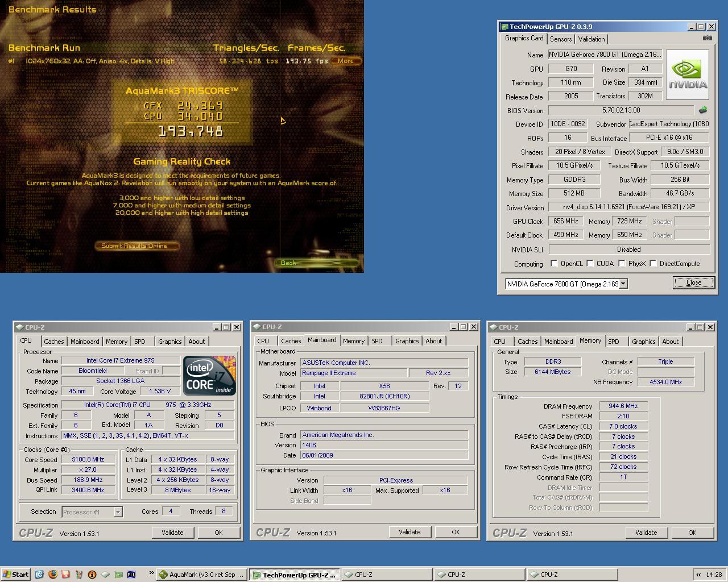Click the PLL quick launch icon
728x582 pixels.
coord(131,575)
